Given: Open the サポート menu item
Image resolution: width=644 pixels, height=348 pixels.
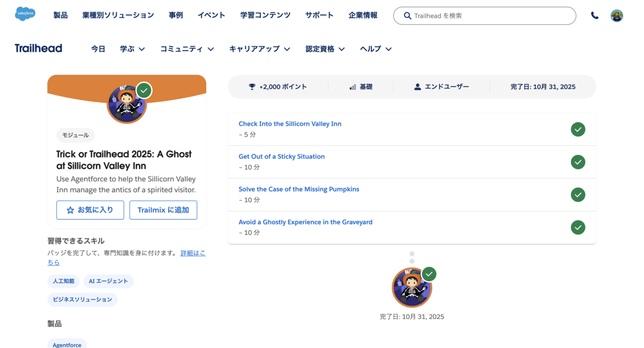Looking at the screenshot, I should click(319, 15).
